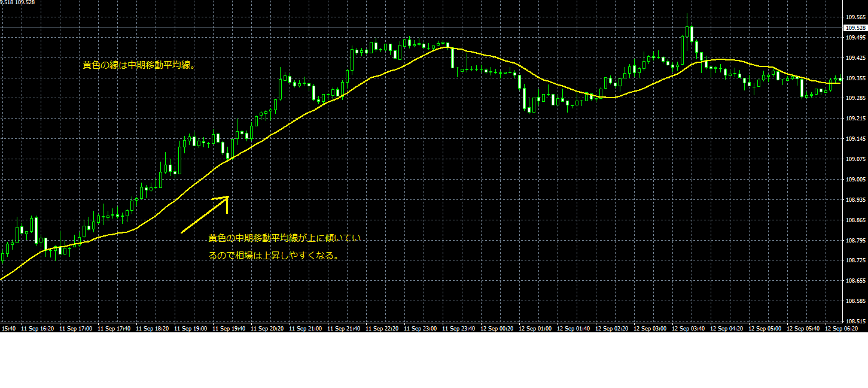This screenshot has height=388, width=868.
Task: Click the 109.005 price scale label
Action: click(x=855, y=179)
